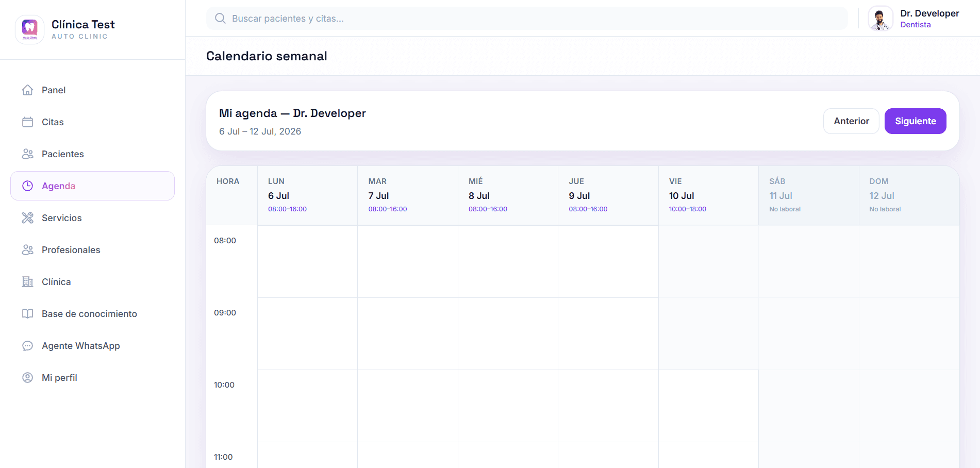Open Base de conocimiento
980x468 pixels.
(x=92, y=314)
